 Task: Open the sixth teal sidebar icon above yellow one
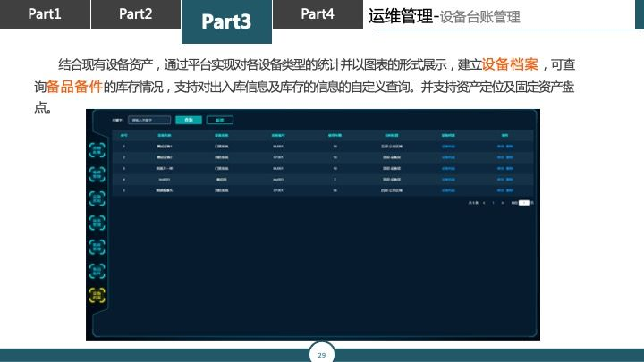click(x=97, y=271)
